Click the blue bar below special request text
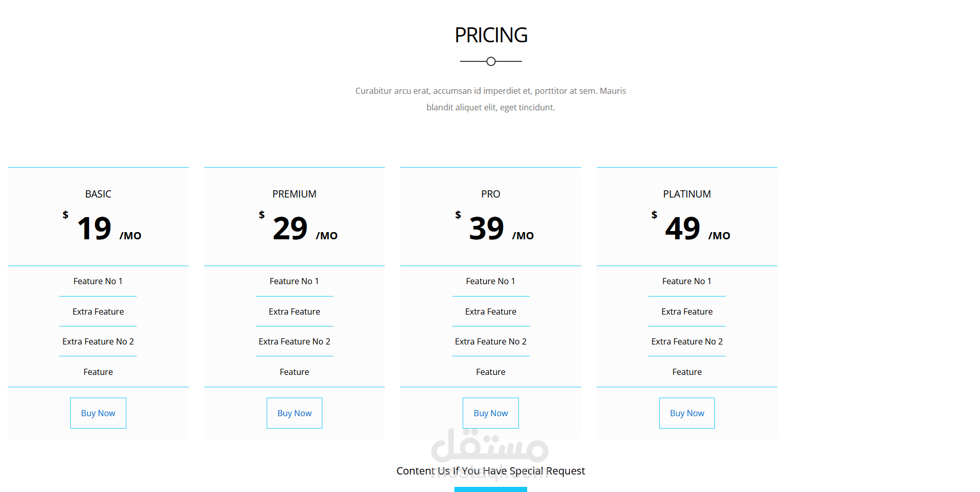Screen dimensions: 980x492 [x=491, y=489]
